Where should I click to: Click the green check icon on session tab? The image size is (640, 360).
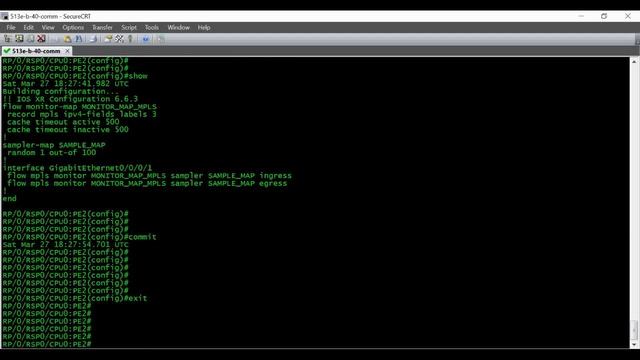(7, 51)
